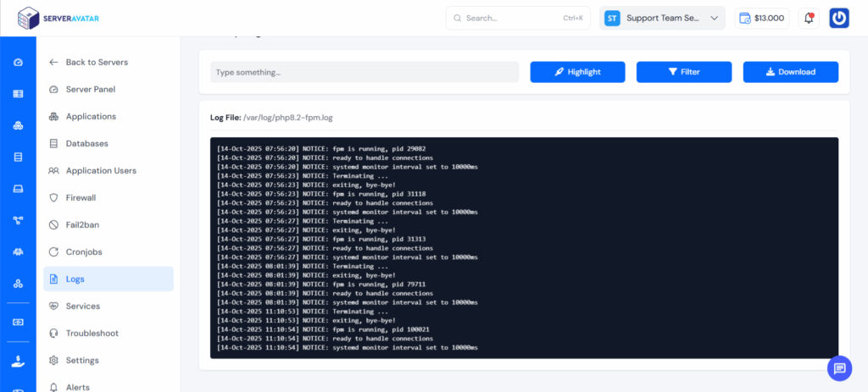
Task: Click the log file path /var/log/php8.2-fpm.log
Action: coord(288,118)
